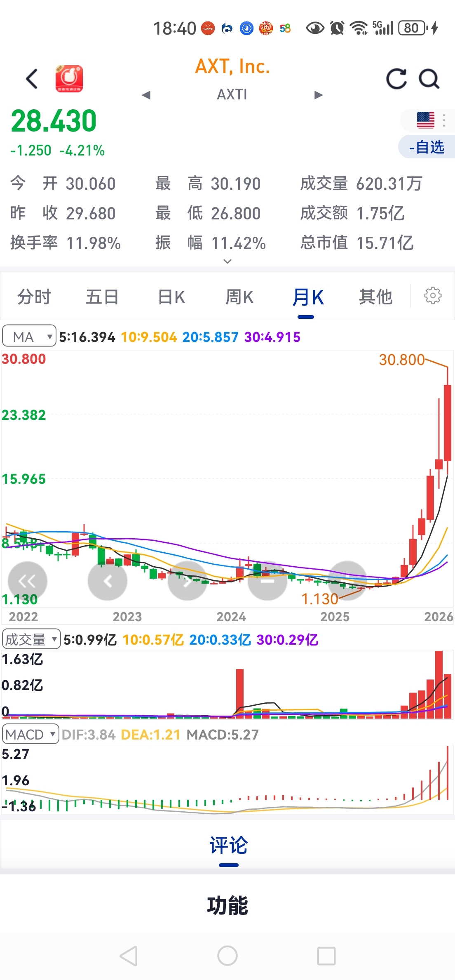Open the 成交量 volume indicator dropdown
The image size is (455, 980).
point(31,639)
